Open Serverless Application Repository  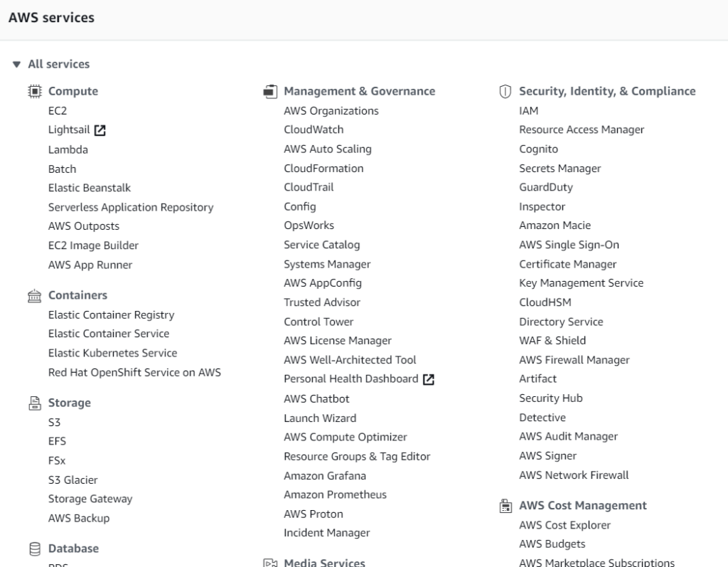point(131,207)
